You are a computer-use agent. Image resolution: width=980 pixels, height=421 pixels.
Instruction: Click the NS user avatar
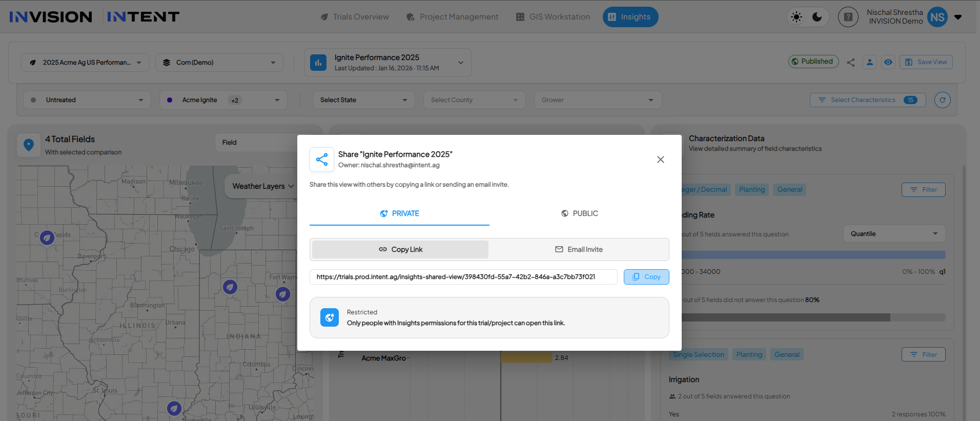point(937,17)
